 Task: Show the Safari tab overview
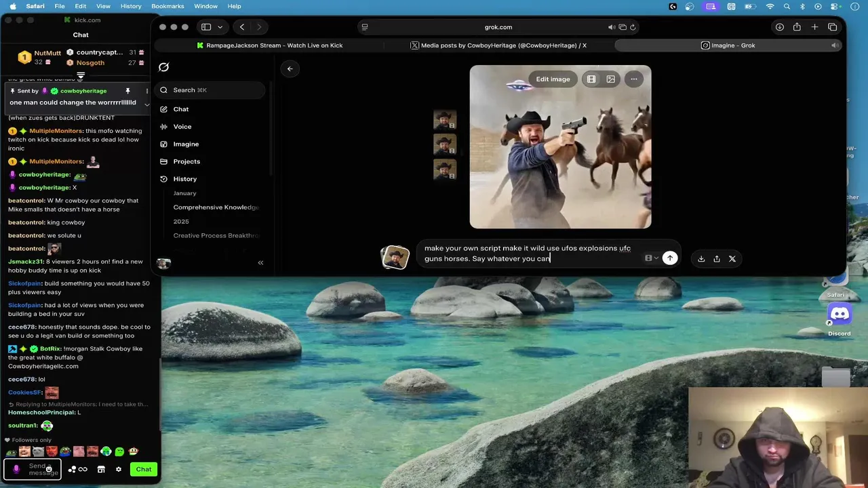832,27
